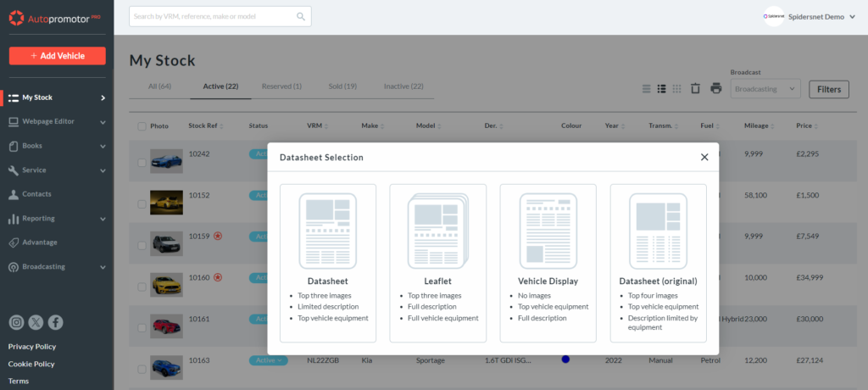The height and width of the screenshot is (390, 868).
Task: Open the Contacts sidebar item
Action: point(36,194)
